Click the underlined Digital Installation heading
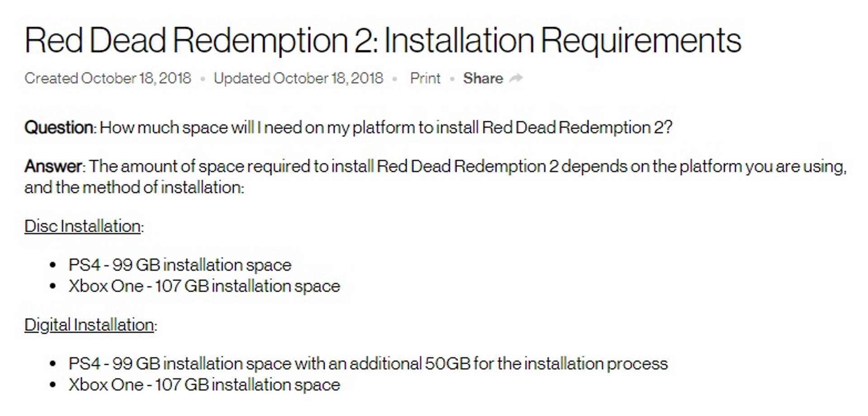This screenshot has height=416, width=868. point(89,325)
